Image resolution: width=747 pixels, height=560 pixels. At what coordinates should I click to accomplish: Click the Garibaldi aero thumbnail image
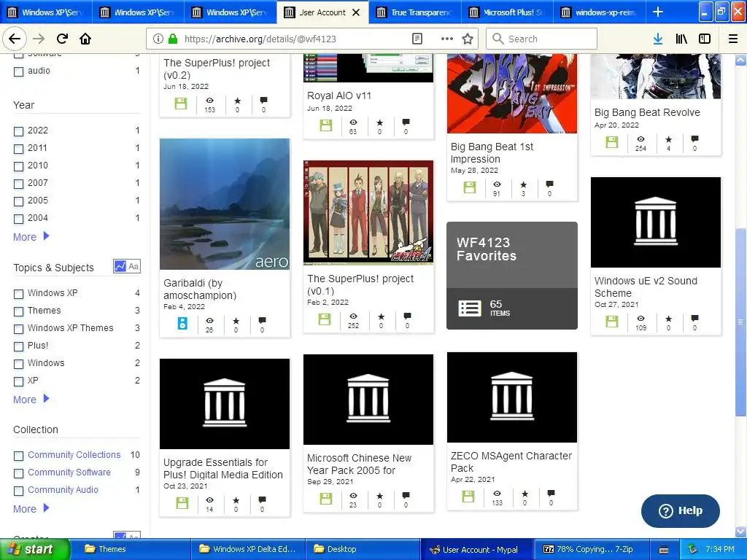click(x=225, y=204)
